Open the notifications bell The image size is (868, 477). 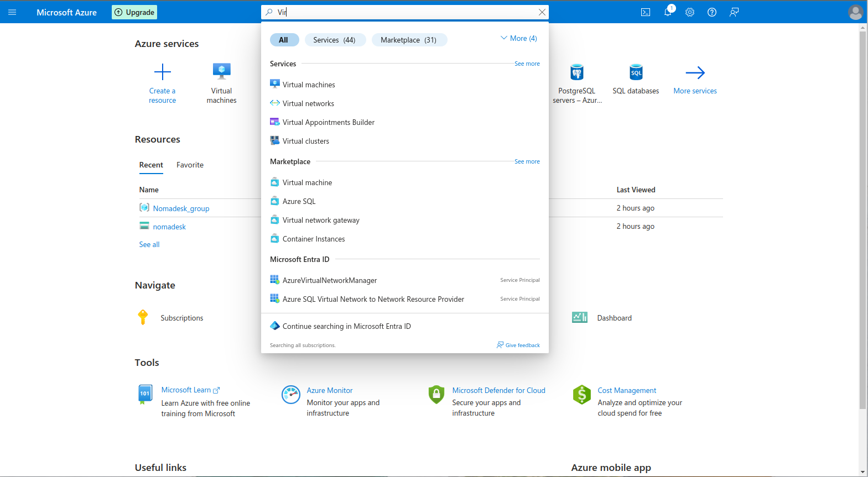tap(668, 12)
